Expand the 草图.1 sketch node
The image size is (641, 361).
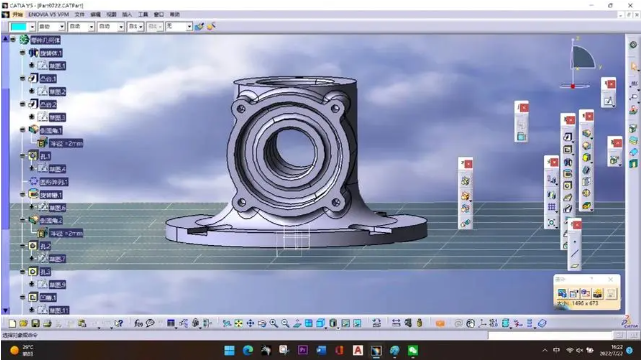31,65
